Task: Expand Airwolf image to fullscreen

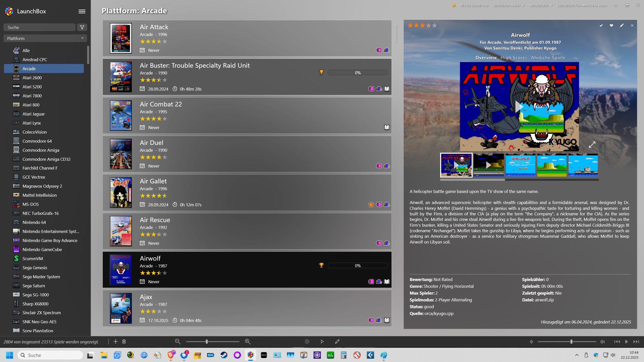Action: point(592,144)
